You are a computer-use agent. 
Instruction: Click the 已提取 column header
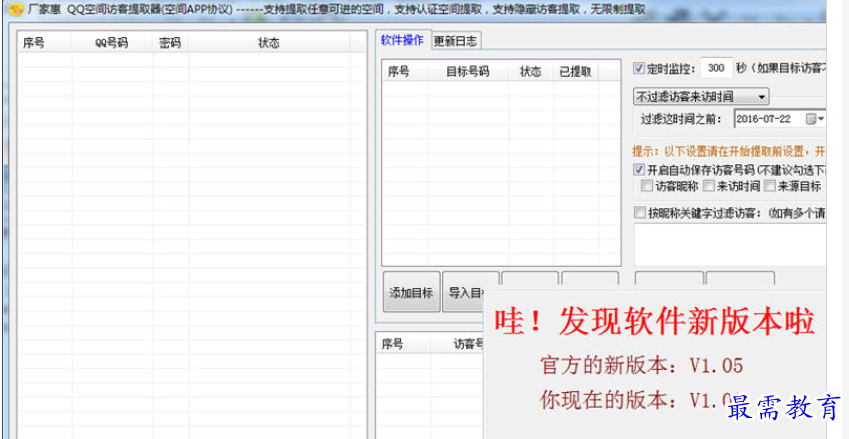[576, 72]
